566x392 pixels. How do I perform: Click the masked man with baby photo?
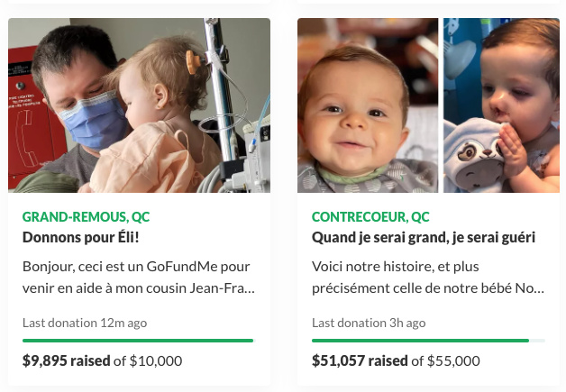point(139,105)
